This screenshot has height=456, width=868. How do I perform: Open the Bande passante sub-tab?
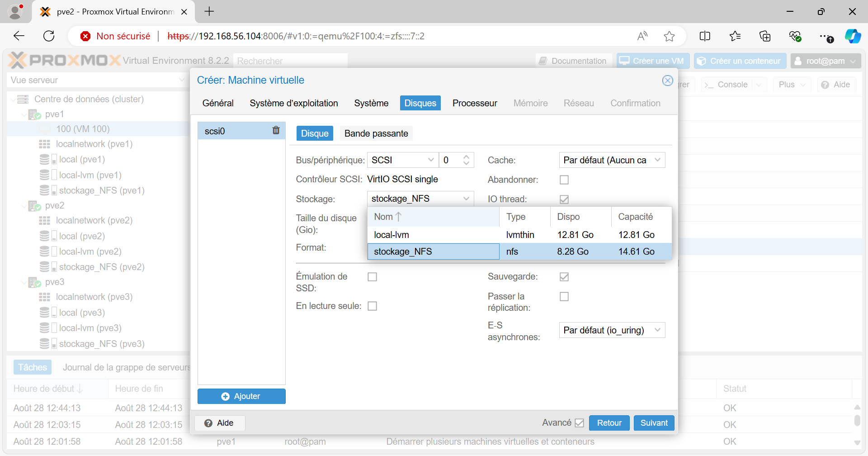376,133
